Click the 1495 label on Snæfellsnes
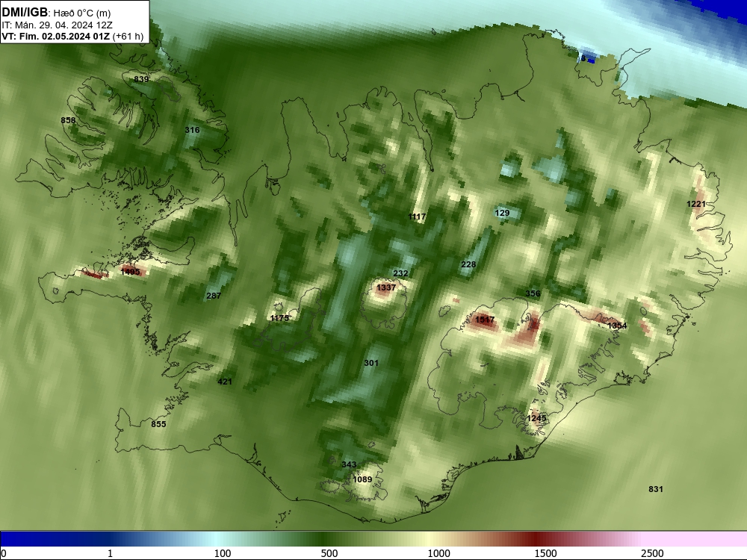Viewport: 747px width, 560px height. (131, 272)
